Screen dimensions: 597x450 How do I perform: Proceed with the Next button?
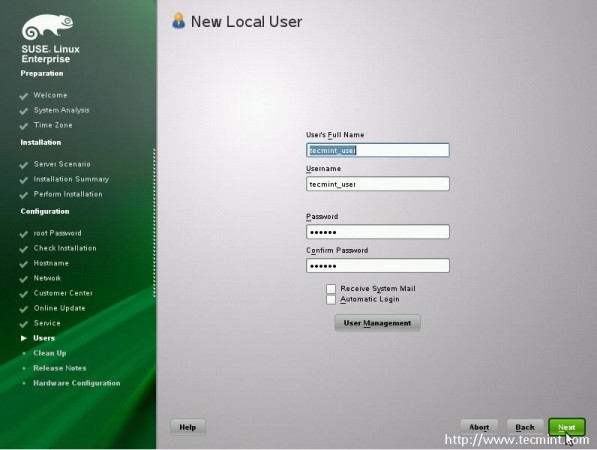pos(567,427)
